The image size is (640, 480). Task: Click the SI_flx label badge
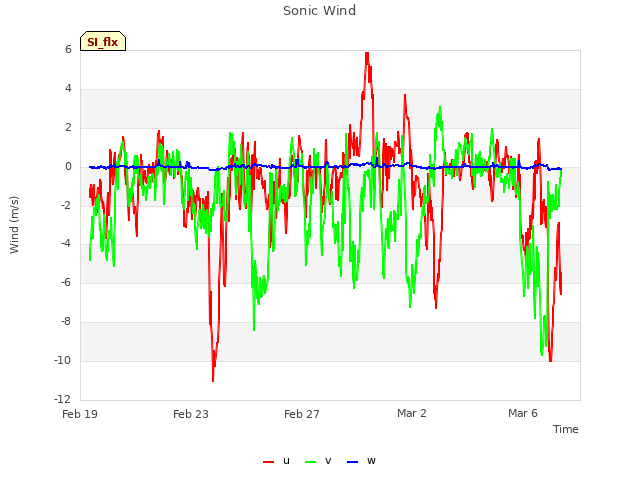(x=103, y=41)
